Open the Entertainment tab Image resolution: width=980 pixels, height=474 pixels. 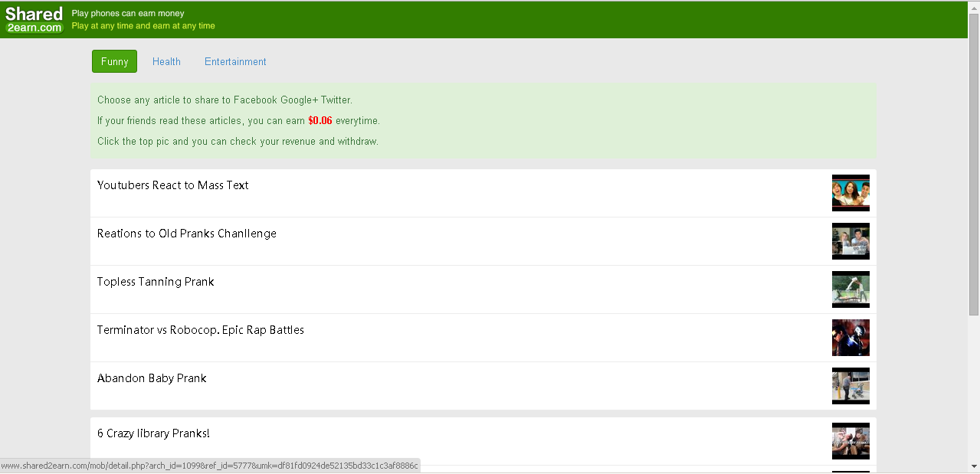[235, 61]
